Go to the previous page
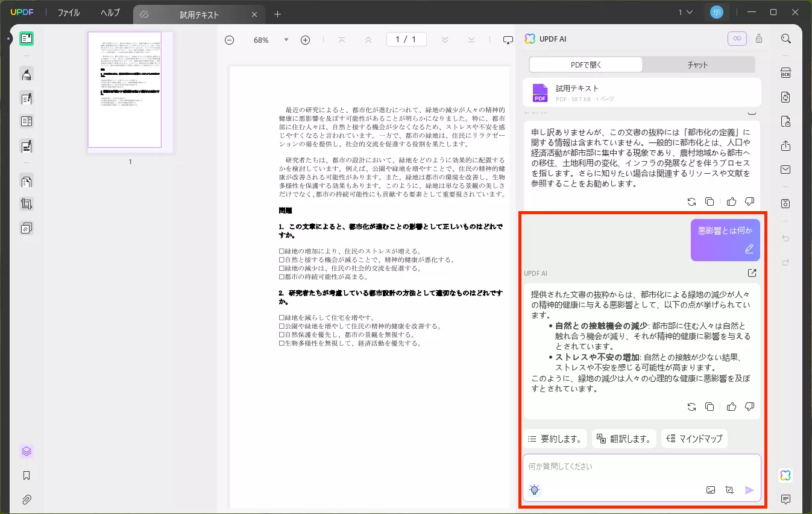812x514 pixels. click(x=368, y=40)
